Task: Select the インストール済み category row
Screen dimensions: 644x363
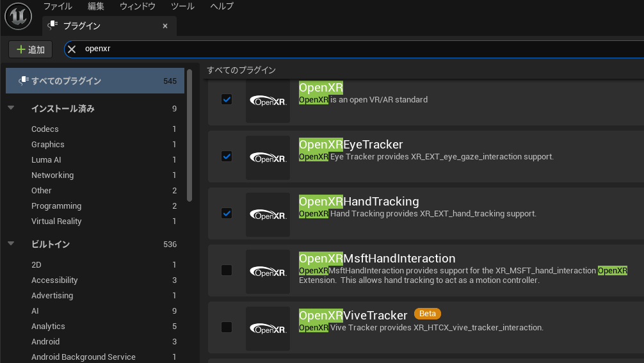Action: (95, 108)
